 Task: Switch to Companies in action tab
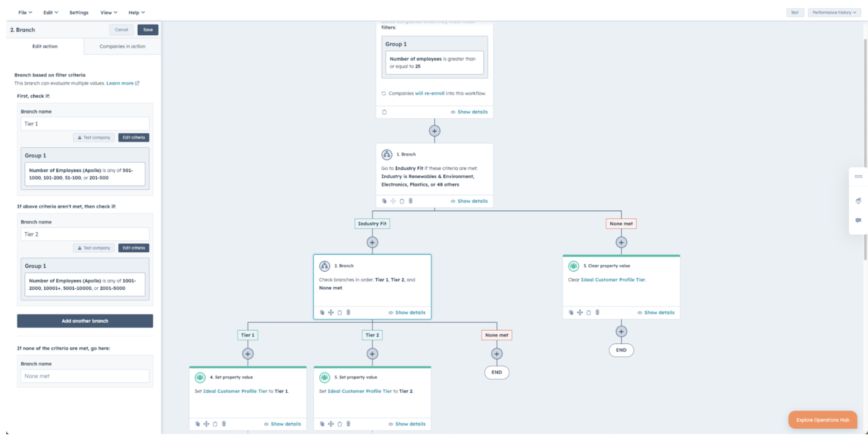tap(122, 46)
